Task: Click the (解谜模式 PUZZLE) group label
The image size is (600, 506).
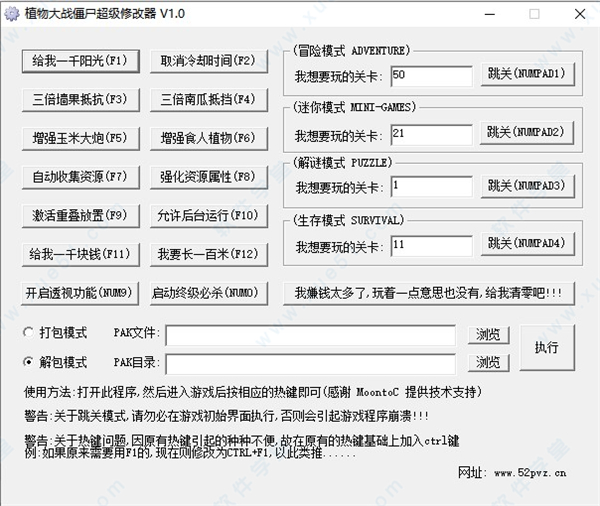Action: (342, 163)
